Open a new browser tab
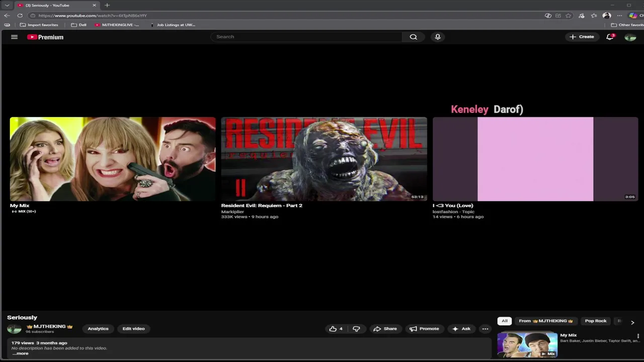The width and height of the screenshot is (644, 362). pyautogui.click(x=107, y=5)
